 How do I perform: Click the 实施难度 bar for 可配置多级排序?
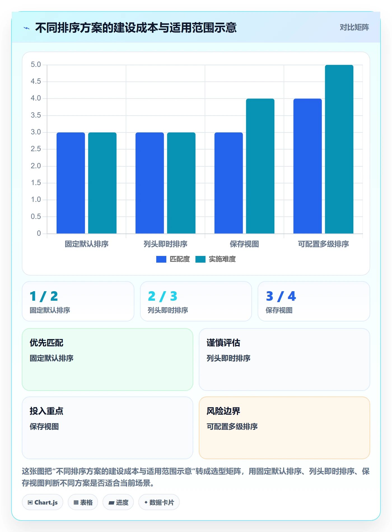(x=339, y=149)
